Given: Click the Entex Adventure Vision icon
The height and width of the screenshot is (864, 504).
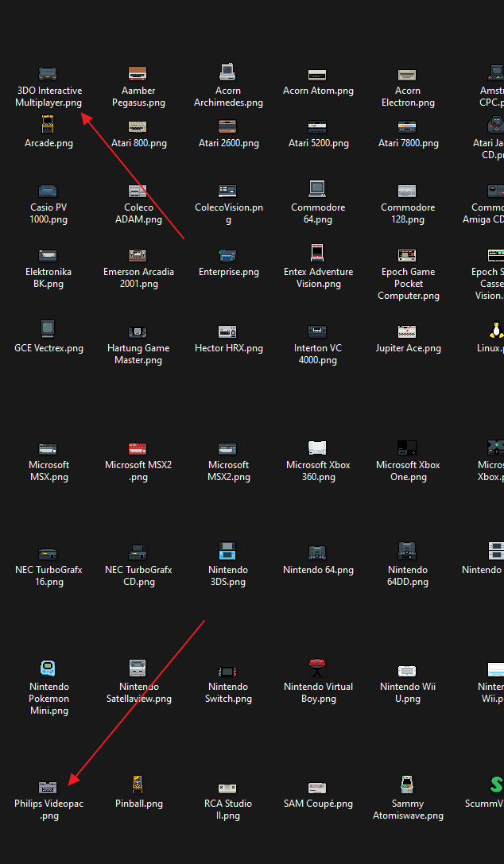Looking at the screenshot, I should coord(317,253).
